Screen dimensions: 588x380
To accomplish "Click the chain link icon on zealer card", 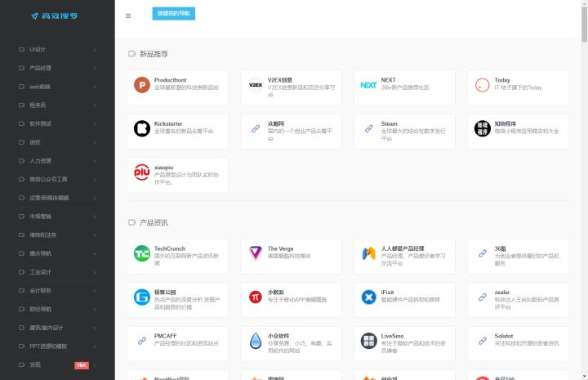I will point(483,297).
